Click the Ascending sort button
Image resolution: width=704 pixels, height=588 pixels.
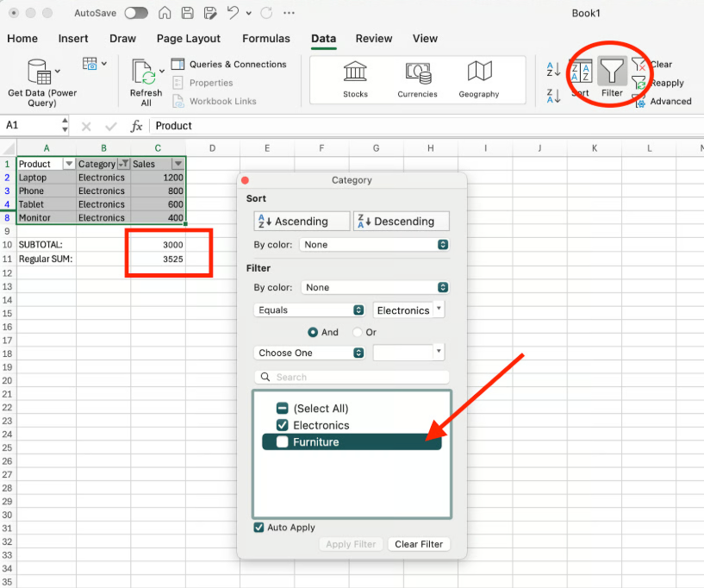301,221
